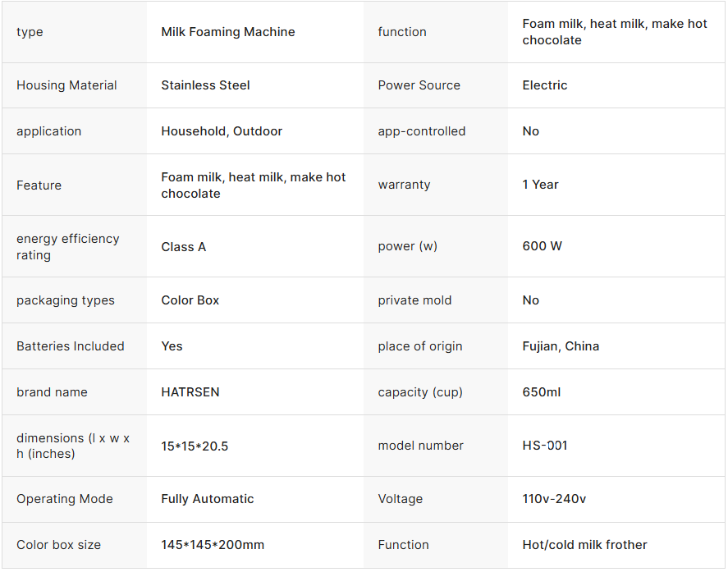728x572 pixels.
Task: Select the 'private mold' label cell
Action: tap(414, 300)
